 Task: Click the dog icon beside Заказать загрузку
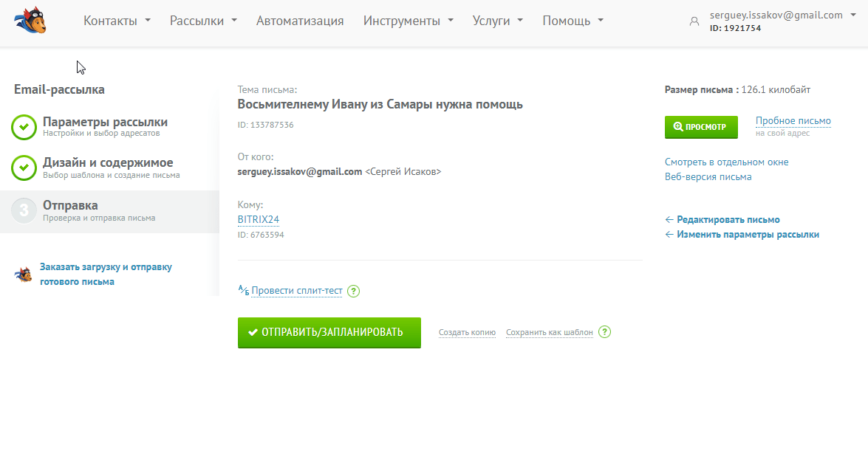24,275
